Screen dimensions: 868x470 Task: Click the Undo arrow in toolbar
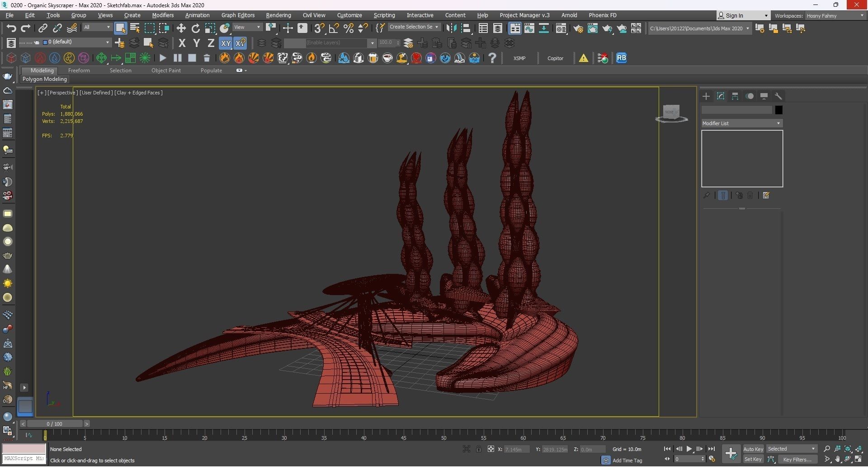click(x=11, y=28)
